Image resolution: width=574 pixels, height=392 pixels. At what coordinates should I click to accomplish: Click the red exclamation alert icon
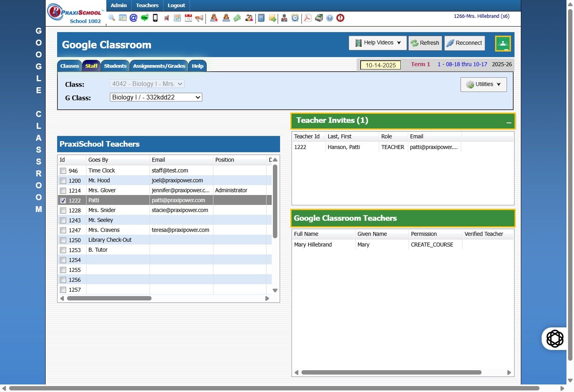pyautogui.click(x=340, y=18)
